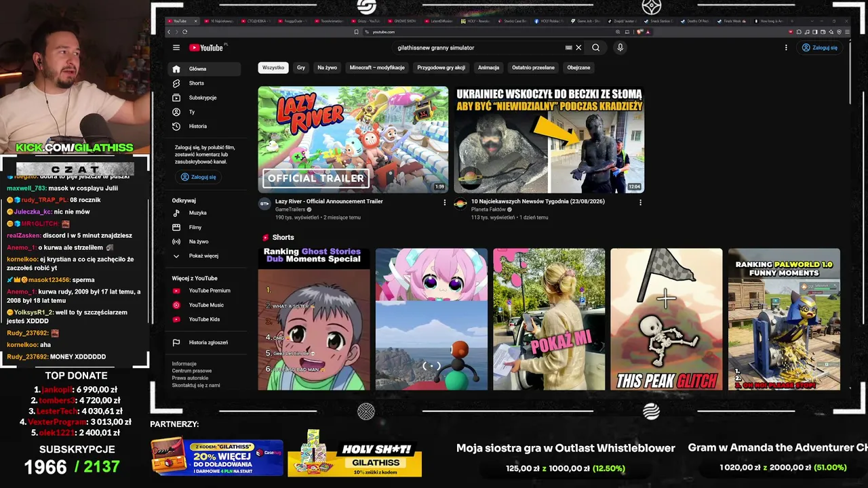Select the Wszystko filter chip
Image resolution: width=868 pixels, height=488 pixels.
tap(273, 68)
